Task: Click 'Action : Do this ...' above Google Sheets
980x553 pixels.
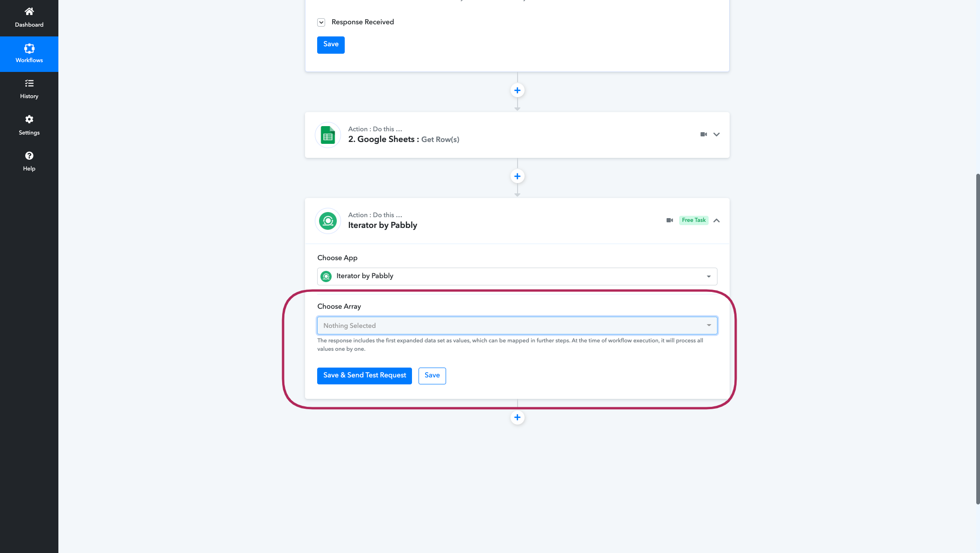Action: tap(375, 129)
